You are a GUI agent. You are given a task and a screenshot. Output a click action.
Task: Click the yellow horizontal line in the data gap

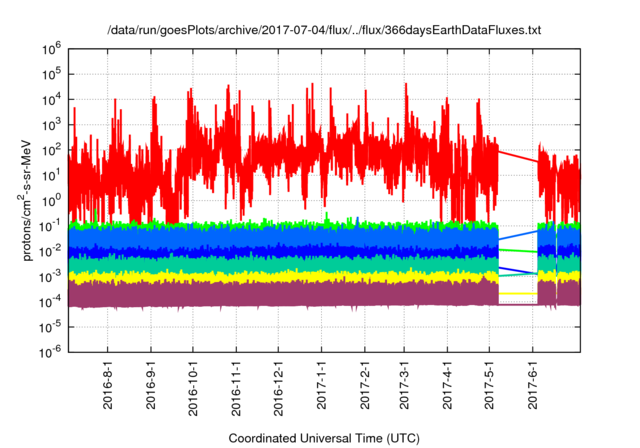pos(518,293)
